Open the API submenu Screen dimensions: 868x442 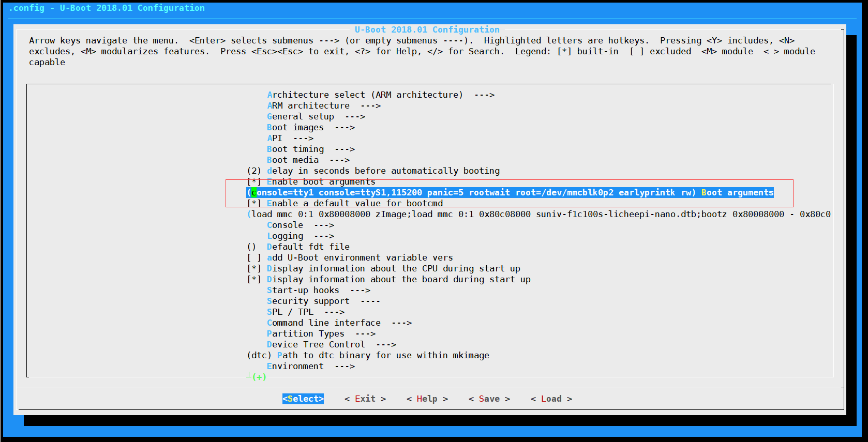pyautogui.click(x=290, y=138)
